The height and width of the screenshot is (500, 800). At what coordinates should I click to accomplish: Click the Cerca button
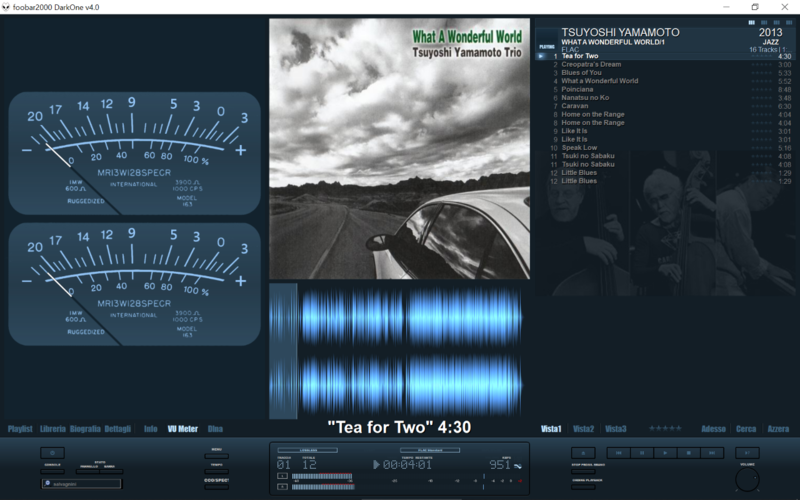pyautogui.click(x=746, y=429)
